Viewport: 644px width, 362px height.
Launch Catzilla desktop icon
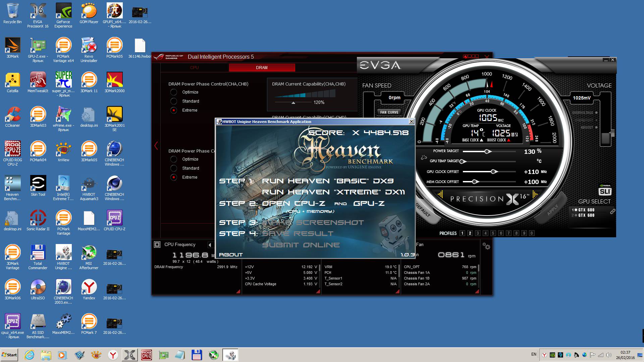[12, 83]
